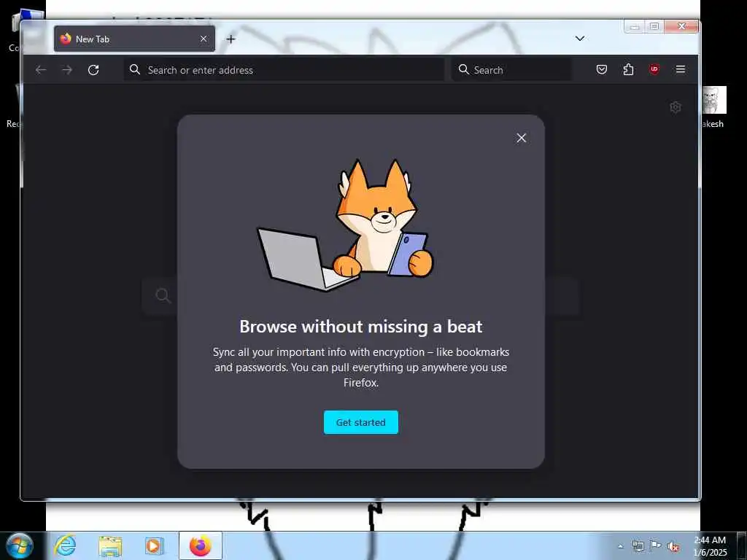Open new tab personalize gear

675,107
